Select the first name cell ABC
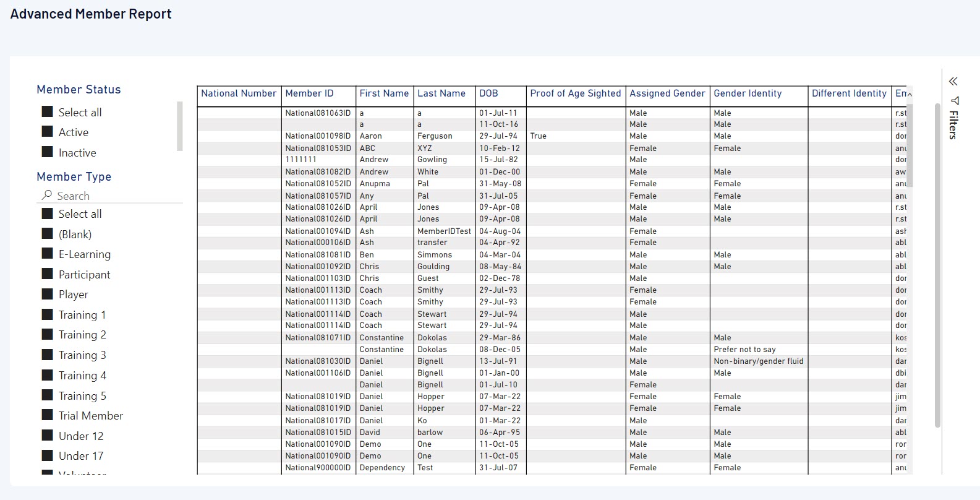Screen dimensions: 980x500 coord(367,149)
